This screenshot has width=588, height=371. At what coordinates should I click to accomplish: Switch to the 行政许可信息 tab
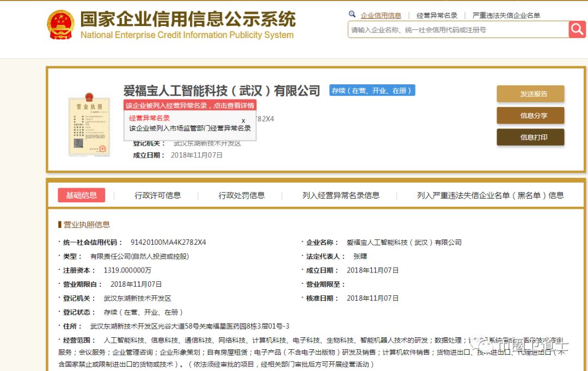[157, 195]
